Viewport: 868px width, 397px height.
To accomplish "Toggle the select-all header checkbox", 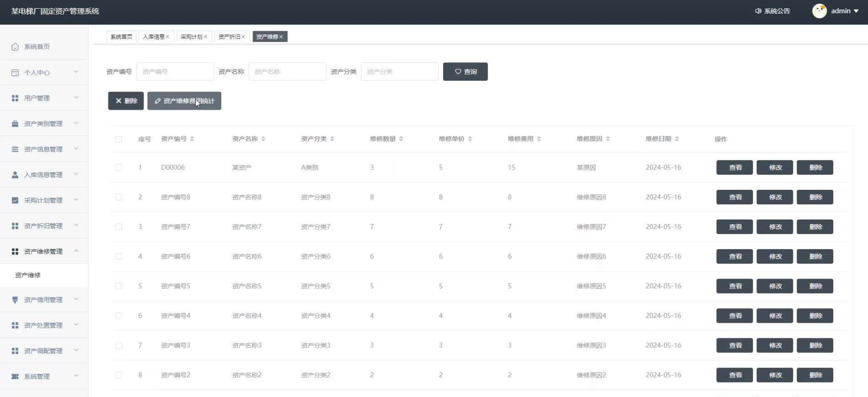I will pos(118,139).
